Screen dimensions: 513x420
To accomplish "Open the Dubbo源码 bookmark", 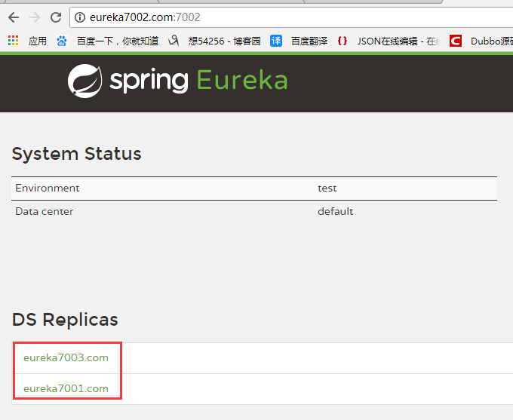I will [x=492, y=41].
